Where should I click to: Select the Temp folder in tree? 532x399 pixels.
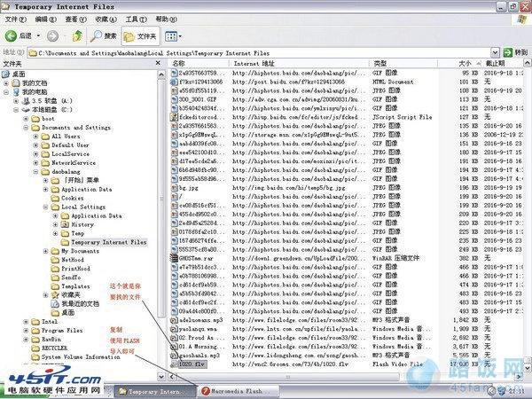77,233
